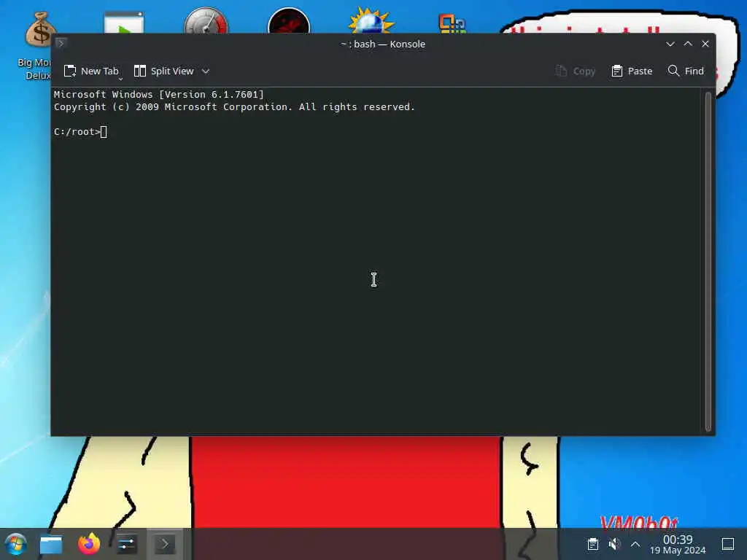Launch Firefox from the taskbar
Screen dimensions: 747x560
[x=89, y=544]
